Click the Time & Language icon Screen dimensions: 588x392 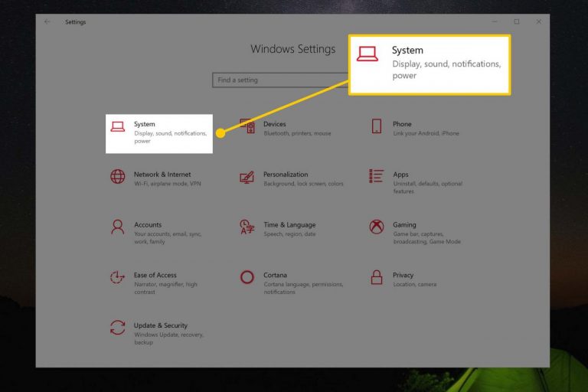(x=247, y=227)
